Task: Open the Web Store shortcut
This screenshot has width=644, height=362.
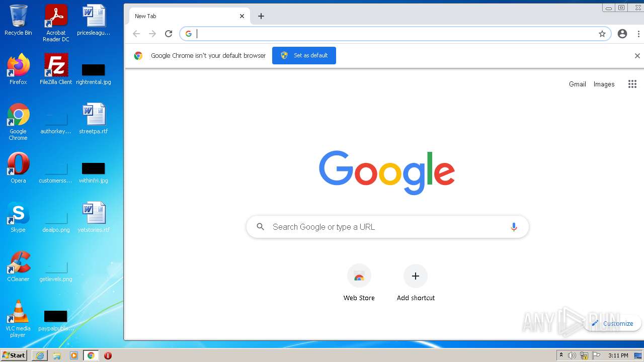Action: pyautogui.click(x=359, y=283)
